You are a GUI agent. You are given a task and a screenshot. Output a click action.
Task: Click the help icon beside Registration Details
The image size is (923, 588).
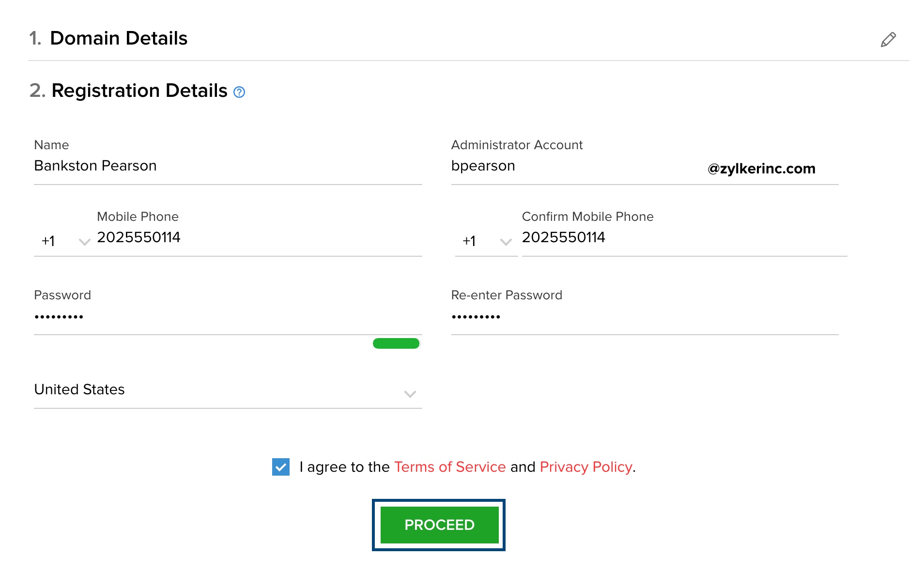pyautogui.click(x=239, y=92)
